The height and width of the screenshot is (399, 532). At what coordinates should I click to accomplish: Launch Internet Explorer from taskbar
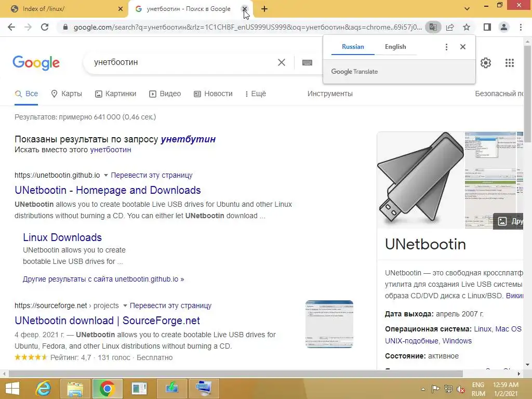click(43, 389)
